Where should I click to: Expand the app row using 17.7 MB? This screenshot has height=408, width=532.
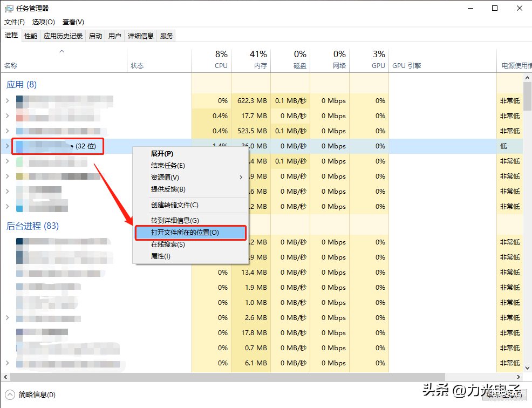[x=8, y=115]
